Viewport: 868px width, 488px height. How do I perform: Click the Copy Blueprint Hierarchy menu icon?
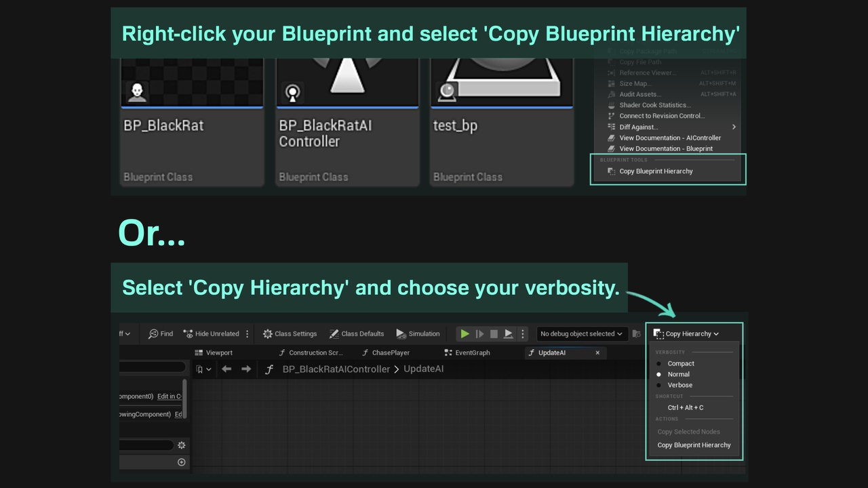pos(612,171)
